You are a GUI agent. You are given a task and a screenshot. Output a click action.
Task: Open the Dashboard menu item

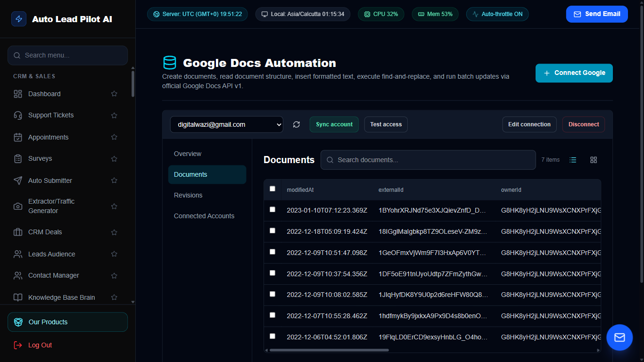[67, 94]
